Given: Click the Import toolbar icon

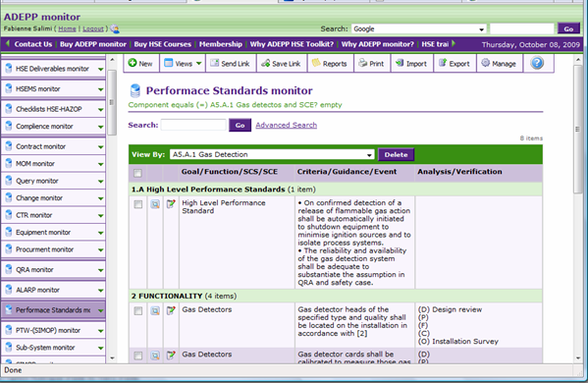Looking at the screenshot, I should 400,63.
